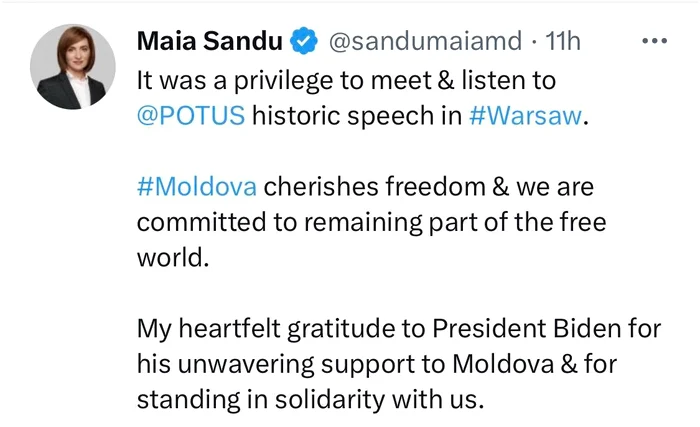Click the text 'cherishes freedom & we are'
The image size is (700, 427).
point(429,186)
